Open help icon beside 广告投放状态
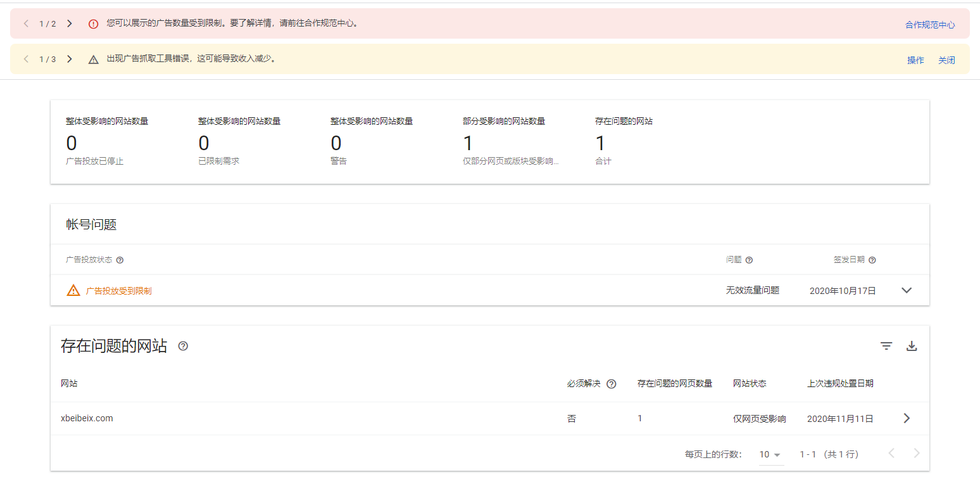 [x=120, y=260]
